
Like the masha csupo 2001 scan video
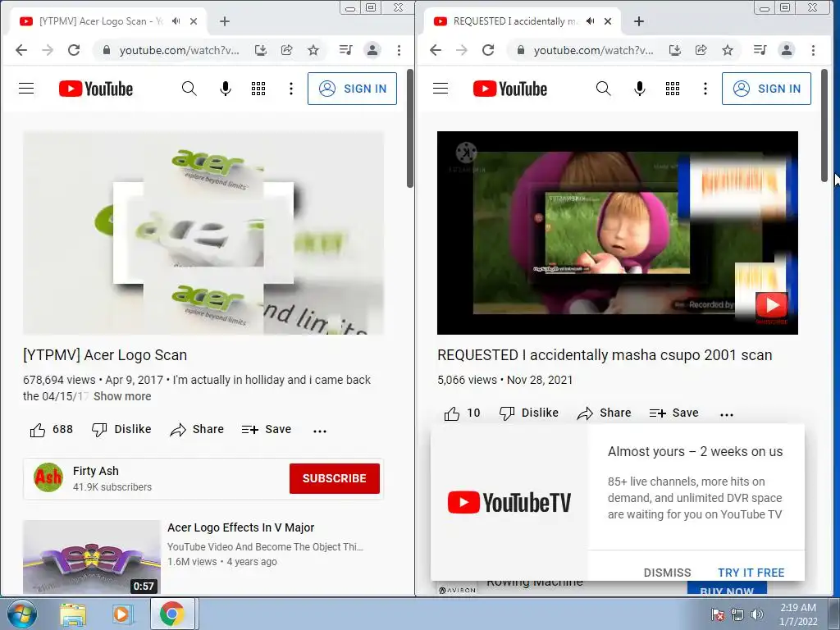pos(463,413)
